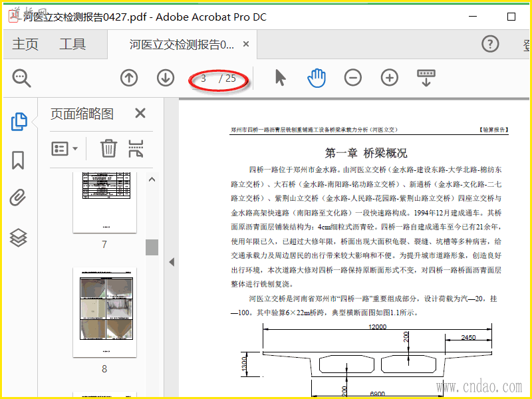532x399 pixels.
Task: Open the find text search tool
Action: (x=21, y=78)
